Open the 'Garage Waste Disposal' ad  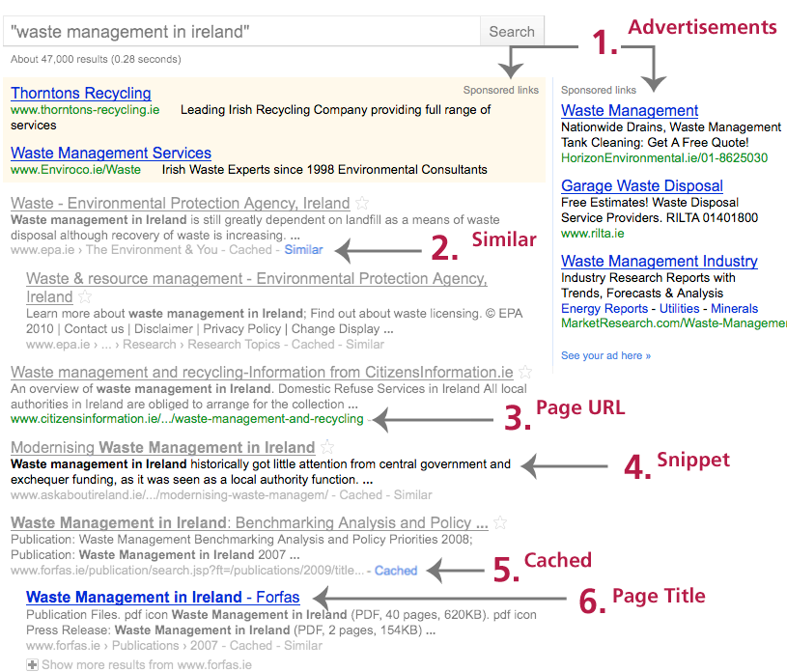[x=642, y=185]
